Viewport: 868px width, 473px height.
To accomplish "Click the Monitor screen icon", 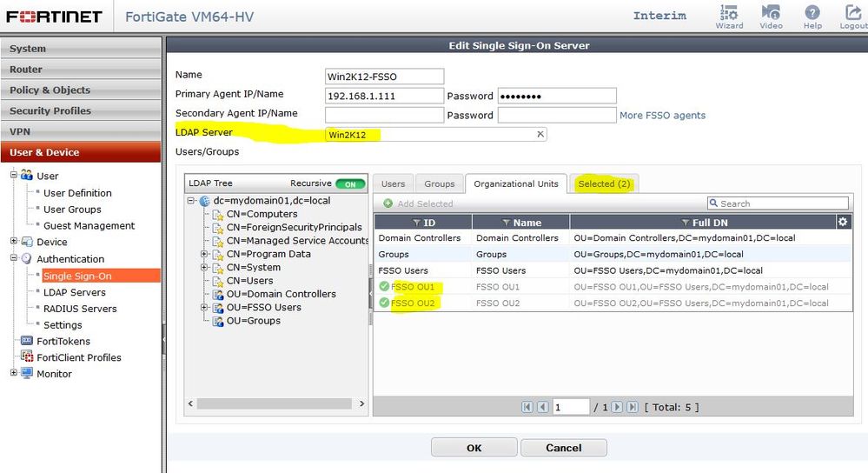I will point(27,373).
